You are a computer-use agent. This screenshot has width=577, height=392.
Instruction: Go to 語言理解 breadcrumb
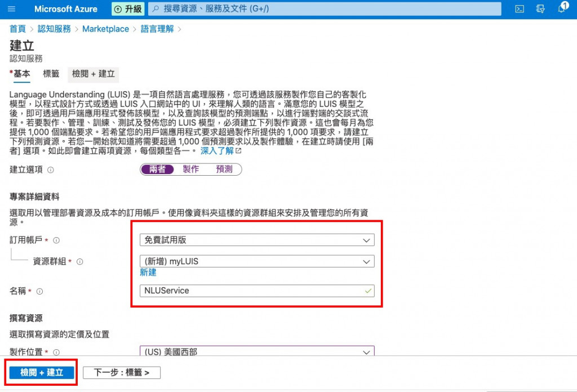pos(157,29)
